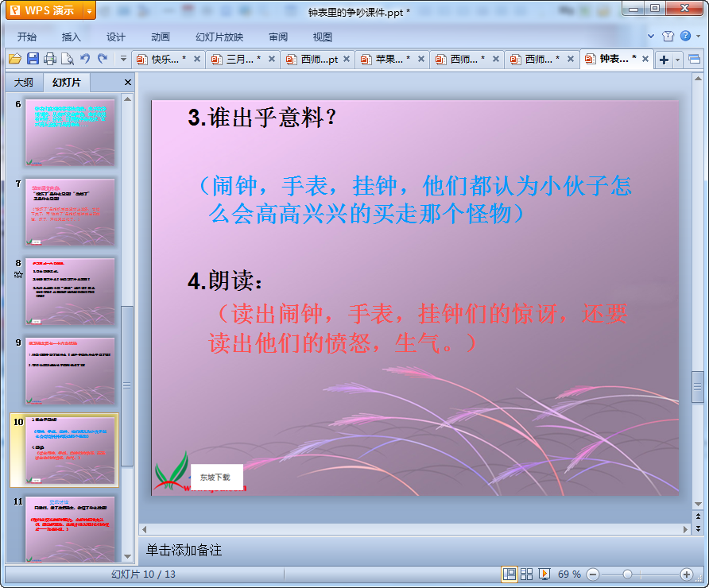Image resolution: width=709 pixels, height=588 pixels.
Task: Expand WPS 演示 button dropdown arrow
Action: (90, 11)
